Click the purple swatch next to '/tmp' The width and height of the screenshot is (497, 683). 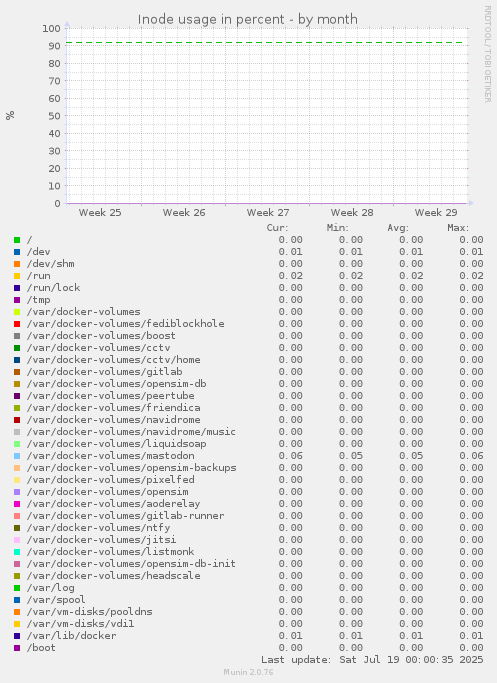[x=17, y=300]
